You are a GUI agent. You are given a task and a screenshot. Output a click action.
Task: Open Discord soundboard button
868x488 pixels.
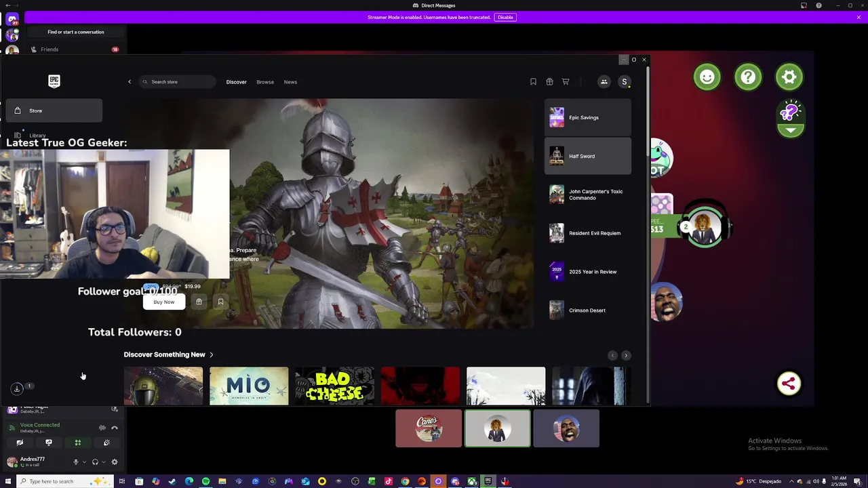106,443
